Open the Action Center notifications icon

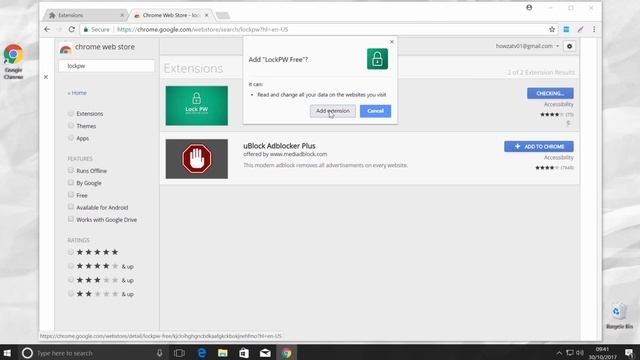(x=629, y=353)
